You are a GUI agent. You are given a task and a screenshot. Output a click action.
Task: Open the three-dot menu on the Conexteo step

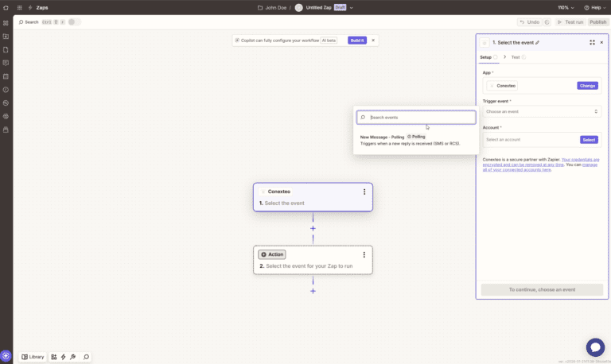(x=364, y=192)
